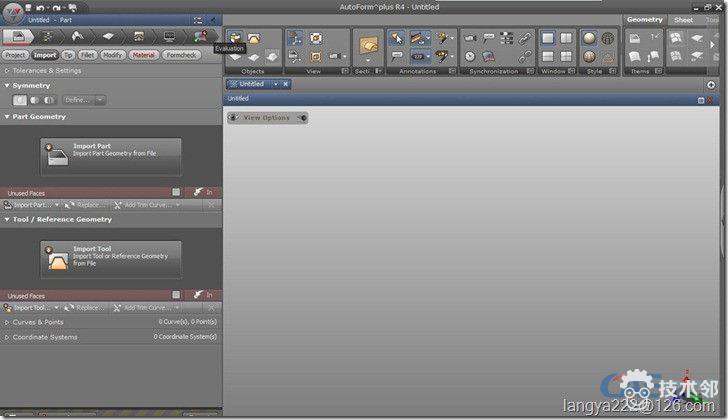Click the View Options bar in viewport

click(x=267, y=118)
